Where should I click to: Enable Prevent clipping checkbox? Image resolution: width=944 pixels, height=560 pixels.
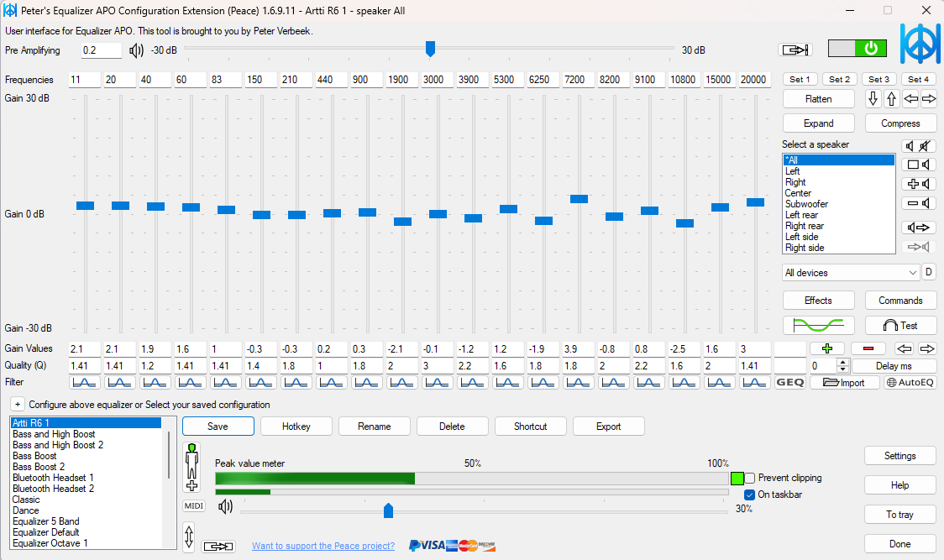[x=750, y=478]
